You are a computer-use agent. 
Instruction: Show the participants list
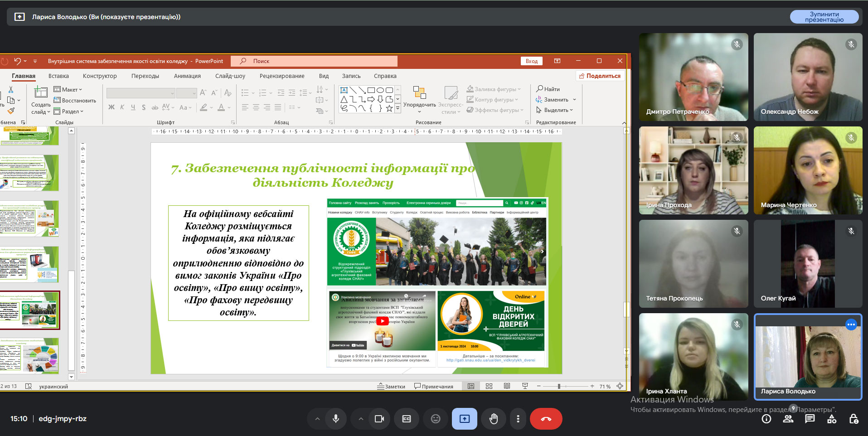[788, 419]
